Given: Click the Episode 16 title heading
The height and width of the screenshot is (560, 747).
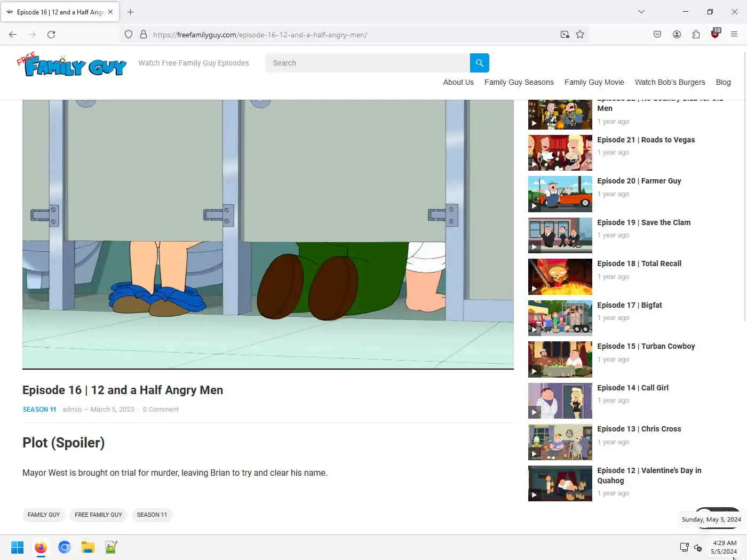Looking at the screenshot, I should pos(123,390).
